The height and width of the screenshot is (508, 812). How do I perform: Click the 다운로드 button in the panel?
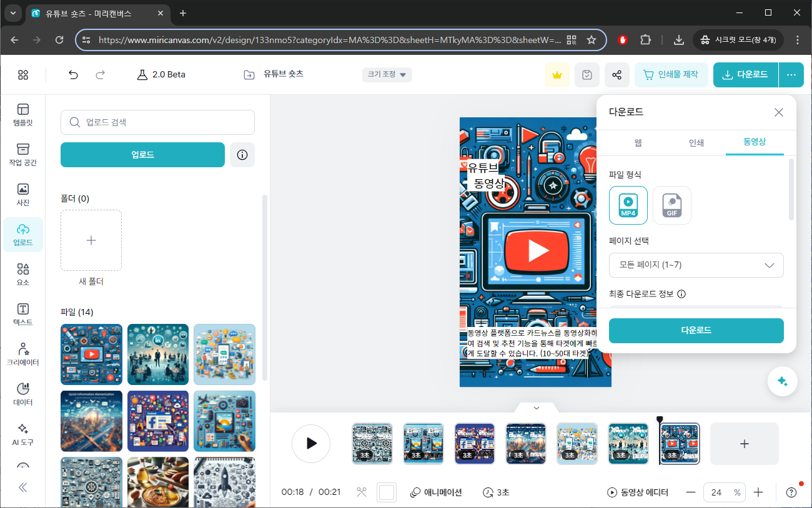tap(696, 331)
